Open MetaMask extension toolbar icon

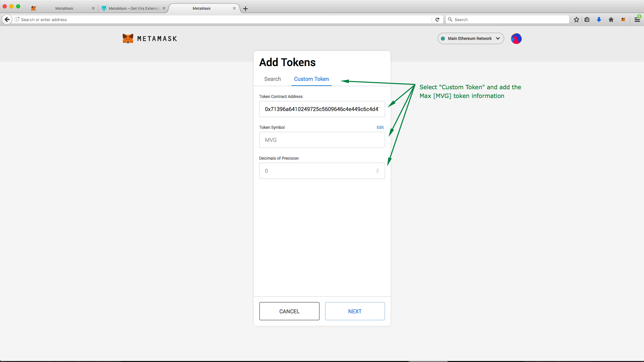point(623,19)
